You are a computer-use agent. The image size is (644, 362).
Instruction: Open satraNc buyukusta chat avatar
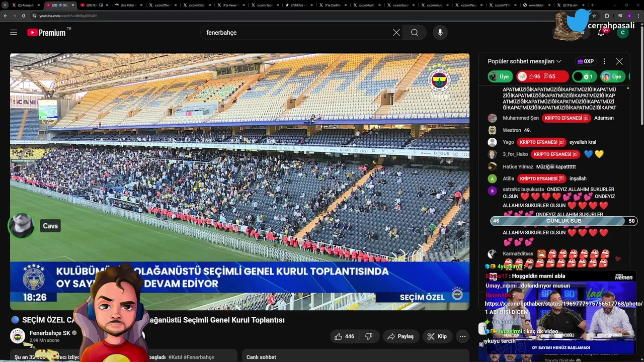pos(493,191)
